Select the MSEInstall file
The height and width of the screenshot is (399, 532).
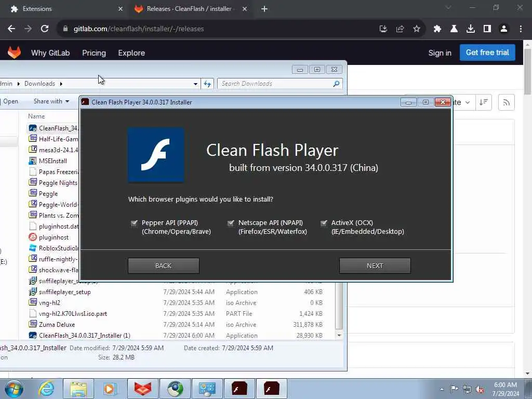pos(52,161)
